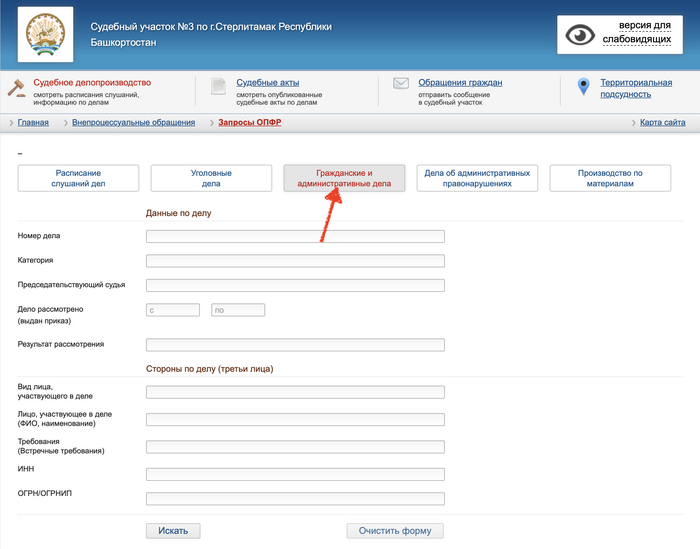Switch to Дела об административных правонарушениях tab
The image size is (700, 549).
coord(477,178)
